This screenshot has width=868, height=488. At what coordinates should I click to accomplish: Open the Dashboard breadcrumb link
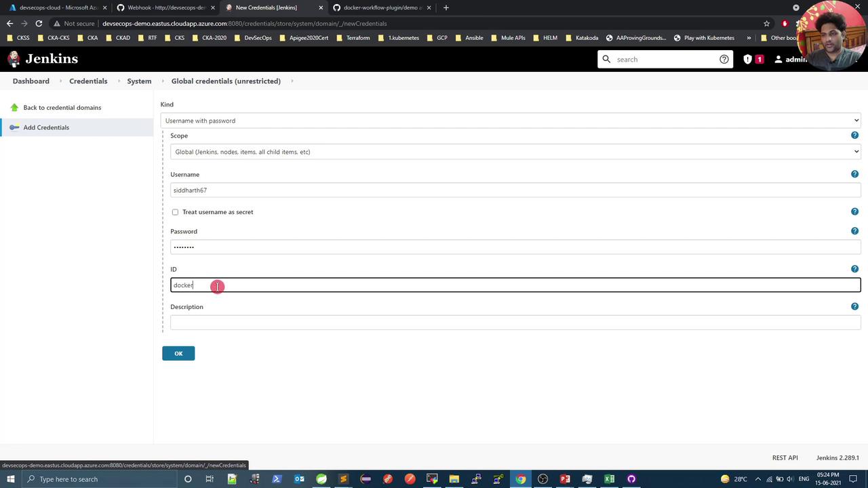pos(31,81)
